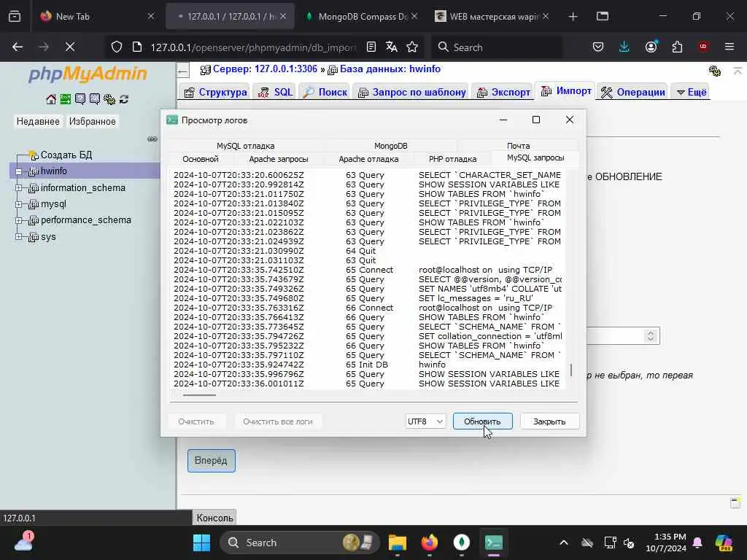The height and width of the screenshot is (560, 747).
Task: Click horizontal scrollbar in log viewer
Action: click(x=200, y=394)
